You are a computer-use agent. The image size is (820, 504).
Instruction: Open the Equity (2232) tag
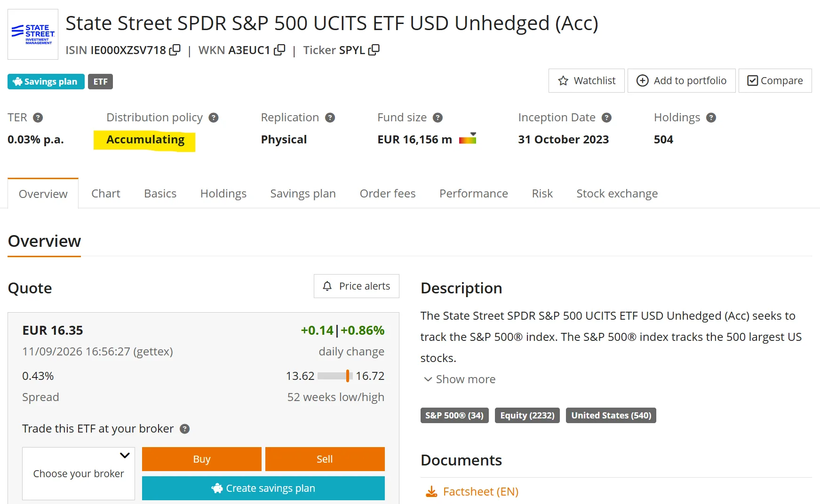(527, 416)
